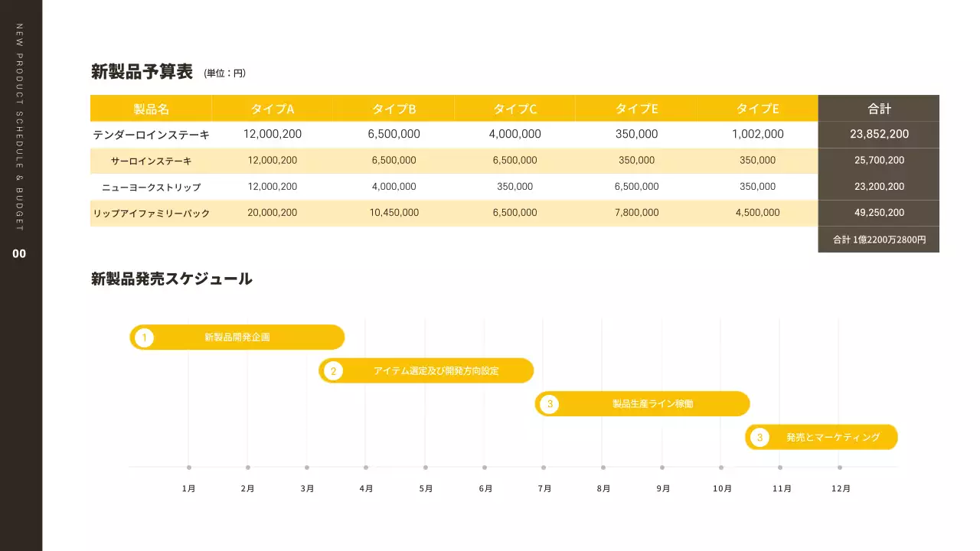Click the リップアイファミリーパック row label
980x551 pixels.
pyautogui.click(x=151, y=214)
